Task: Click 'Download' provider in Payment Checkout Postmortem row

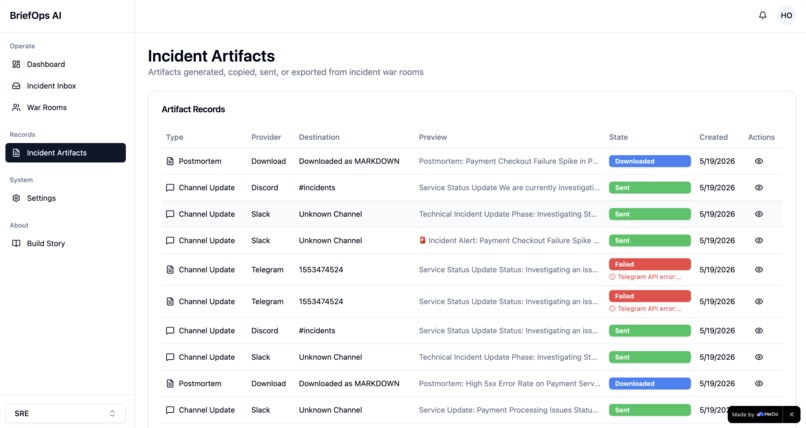Action: [268, 161]
